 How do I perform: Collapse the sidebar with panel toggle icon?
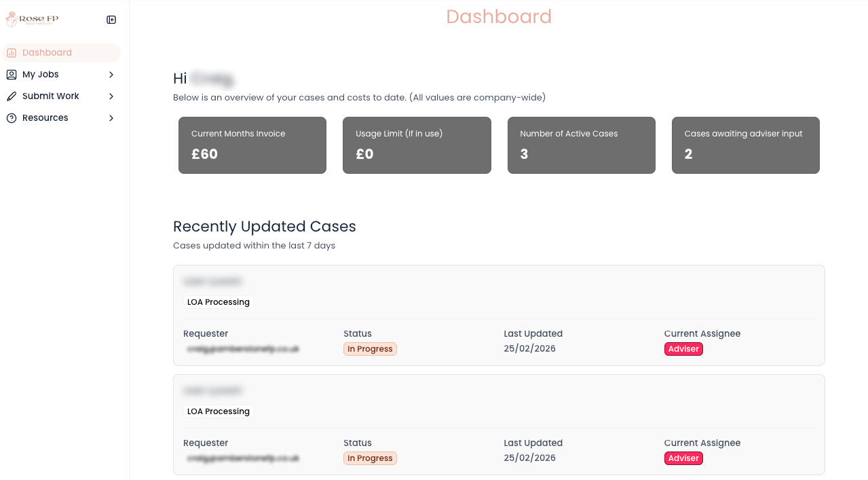[x=111, y=20]
